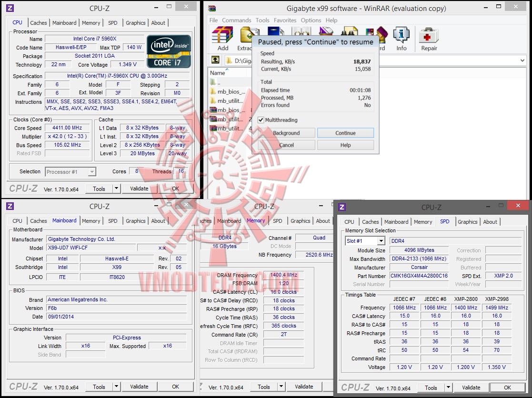Open the File menu in WinRAR
Viewport: 532px width, 398px height.
point(213,20)
